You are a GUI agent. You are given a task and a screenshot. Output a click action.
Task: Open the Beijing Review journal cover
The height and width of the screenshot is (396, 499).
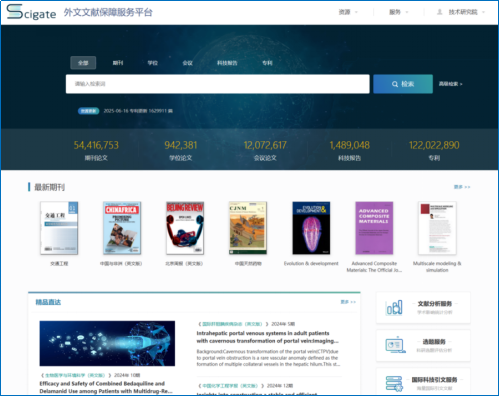coord(185,228)
